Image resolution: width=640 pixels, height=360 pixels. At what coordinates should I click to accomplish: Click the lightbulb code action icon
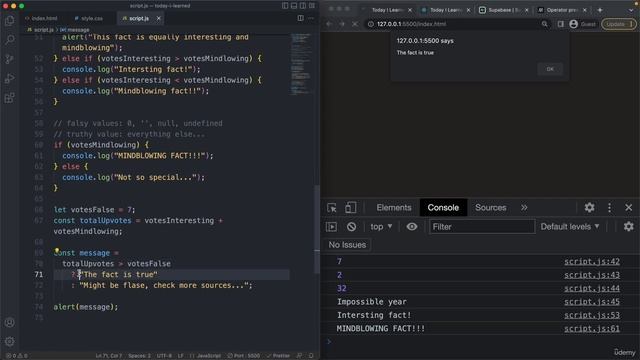pos(57,250)
